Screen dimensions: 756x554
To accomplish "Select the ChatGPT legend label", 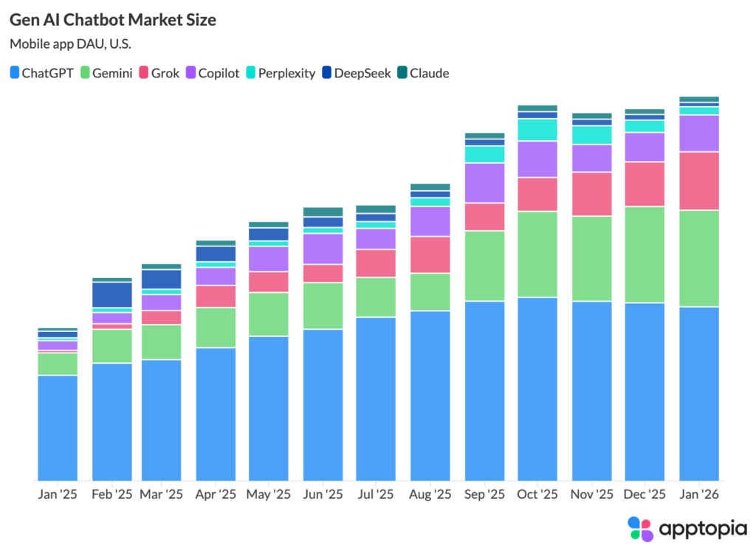I will click(x=47, y=73).
